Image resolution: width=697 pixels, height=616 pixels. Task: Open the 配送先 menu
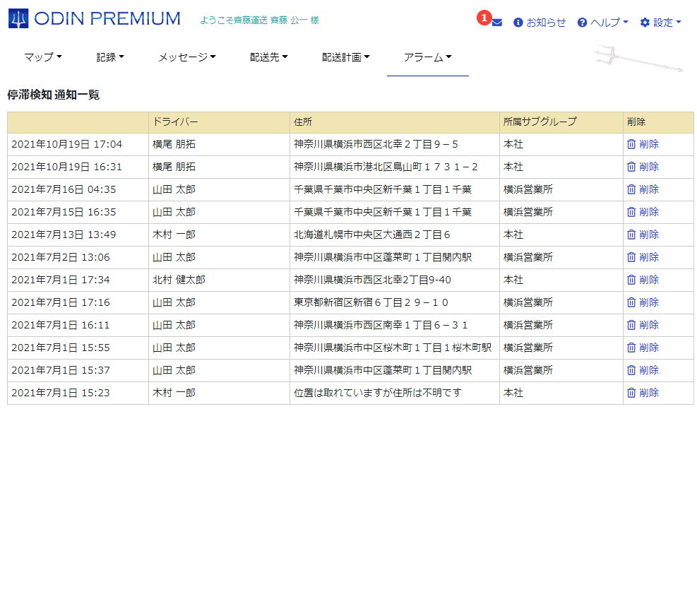(x=268, y=57)
